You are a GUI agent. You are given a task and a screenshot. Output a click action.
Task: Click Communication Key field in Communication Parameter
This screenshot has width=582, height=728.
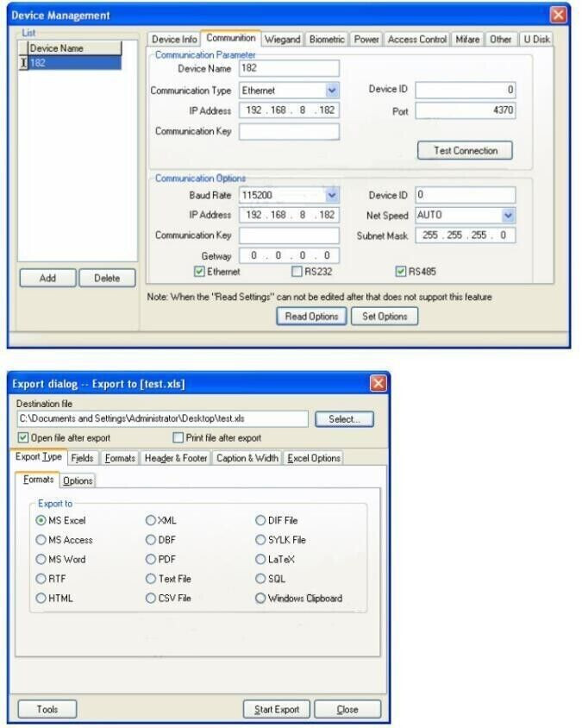point(289,131)
